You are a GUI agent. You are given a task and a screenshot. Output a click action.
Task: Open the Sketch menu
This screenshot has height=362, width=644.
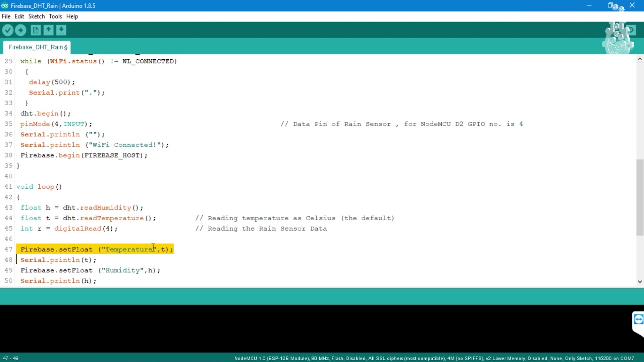pos(36,16)
